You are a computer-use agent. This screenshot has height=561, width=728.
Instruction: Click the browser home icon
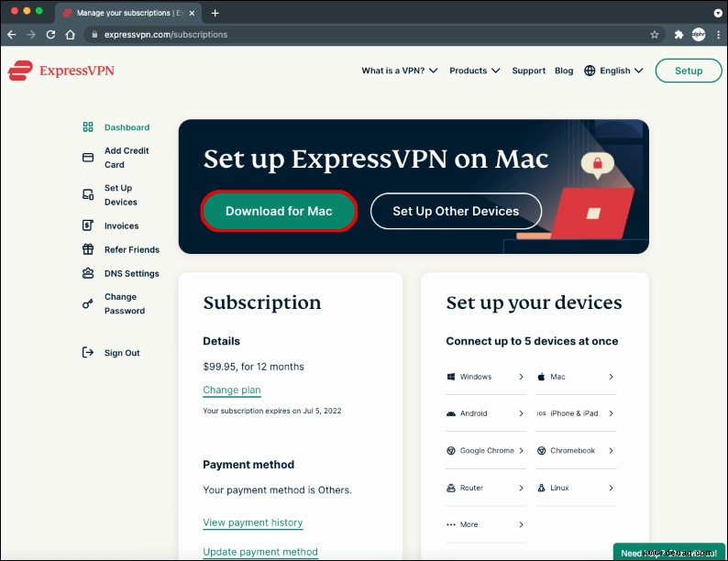(x=70, y=34)
